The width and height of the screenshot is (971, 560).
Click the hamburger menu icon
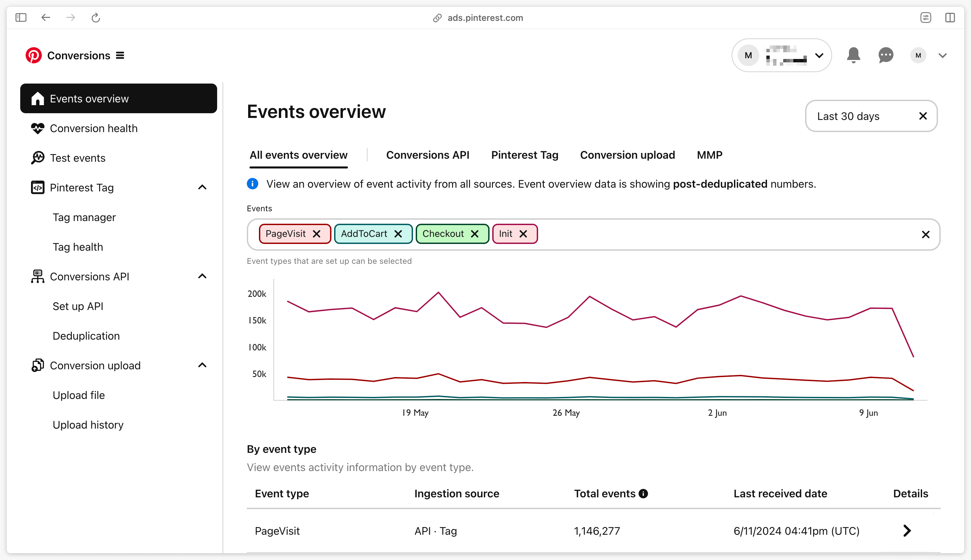click(x=120, y=55)
